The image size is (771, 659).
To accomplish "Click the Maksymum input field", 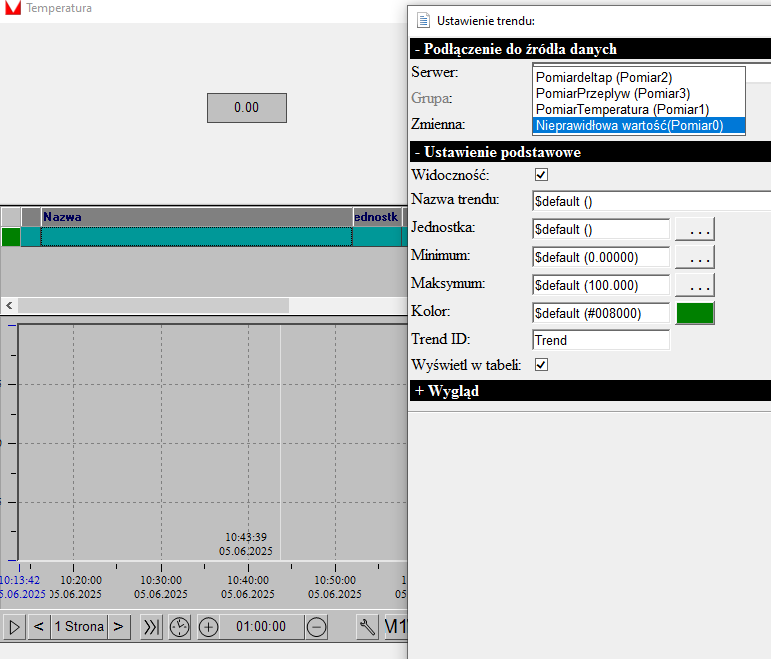I will pyautogui.click(x=601, y=285).
